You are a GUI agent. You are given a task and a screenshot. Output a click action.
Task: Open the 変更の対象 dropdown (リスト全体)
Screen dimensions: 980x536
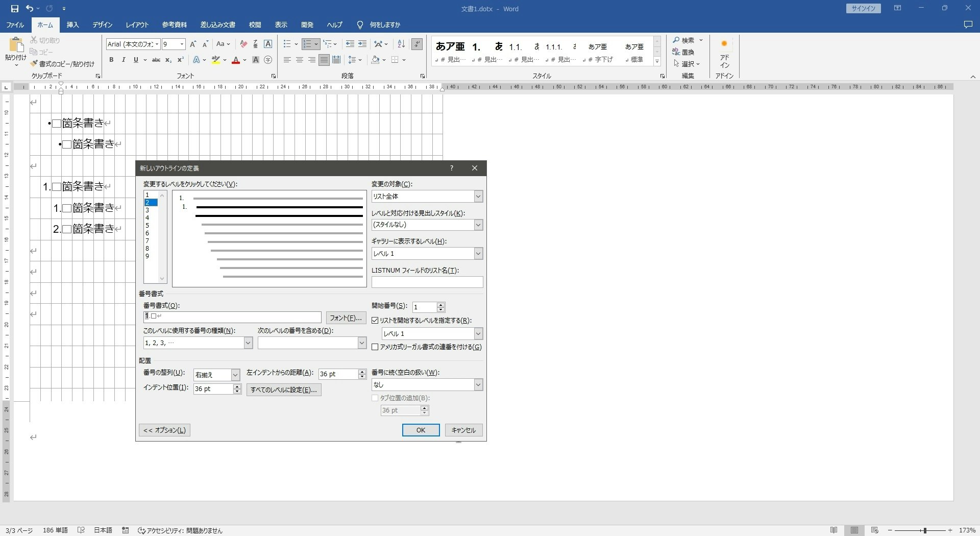tap(427, 197)
